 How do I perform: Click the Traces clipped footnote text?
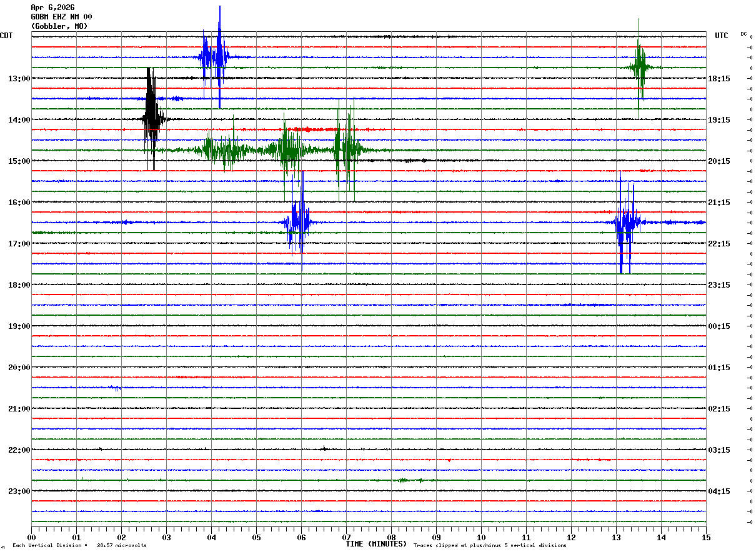(490, 546)
